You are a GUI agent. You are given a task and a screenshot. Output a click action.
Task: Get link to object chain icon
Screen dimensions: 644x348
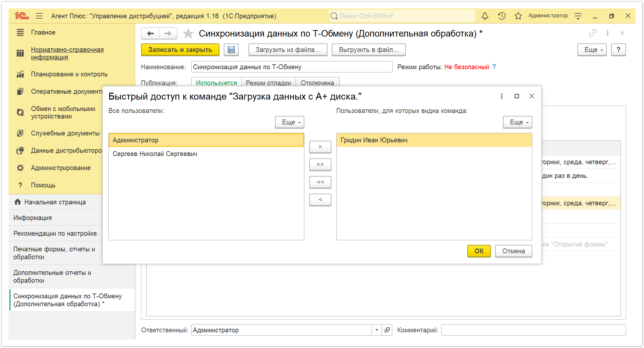(593, 33)
